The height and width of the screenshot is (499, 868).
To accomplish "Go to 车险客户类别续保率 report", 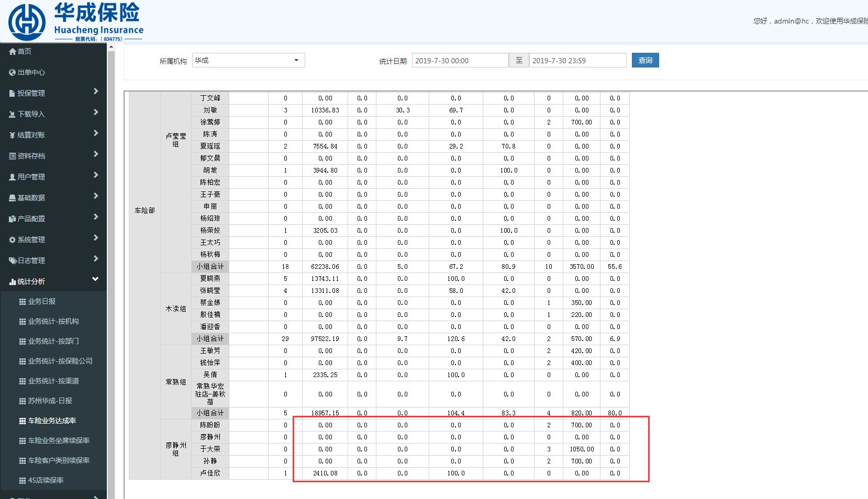I will (59, 460).
